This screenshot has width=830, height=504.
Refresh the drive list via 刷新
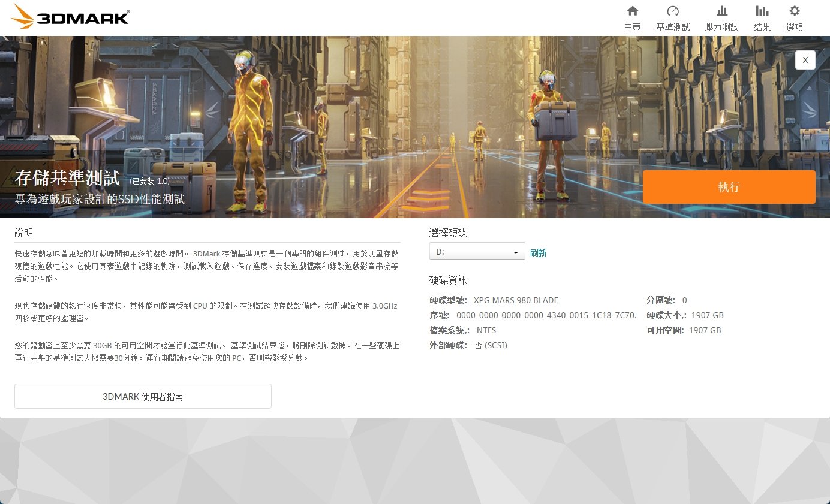pos(538,253)
